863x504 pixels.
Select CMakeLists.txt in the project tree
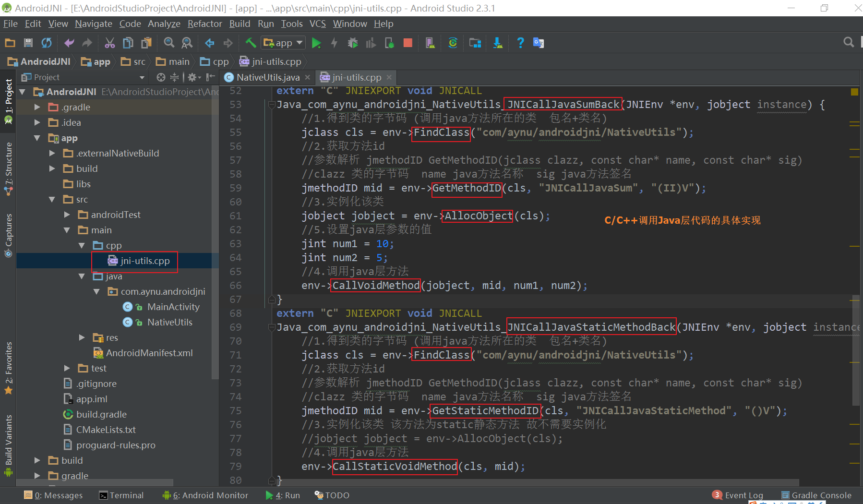(106, 430)
